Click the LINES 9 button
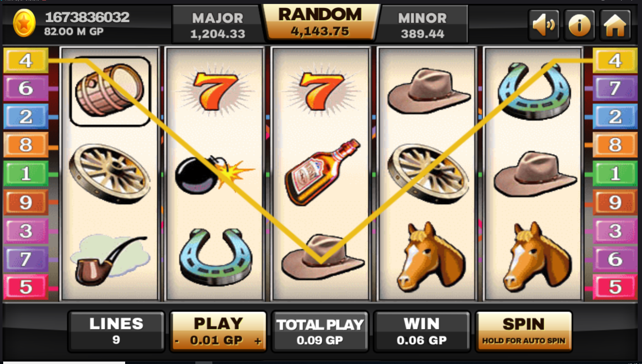 (x=116, y=332)
